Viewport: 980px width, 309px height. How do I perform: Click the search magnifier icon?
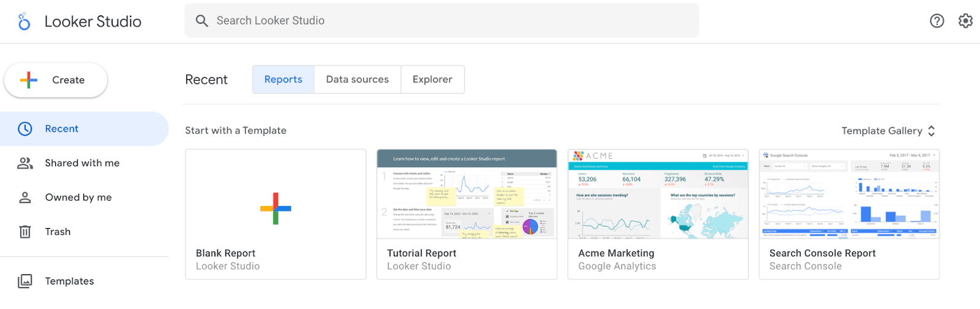click(x=202, y=21)
